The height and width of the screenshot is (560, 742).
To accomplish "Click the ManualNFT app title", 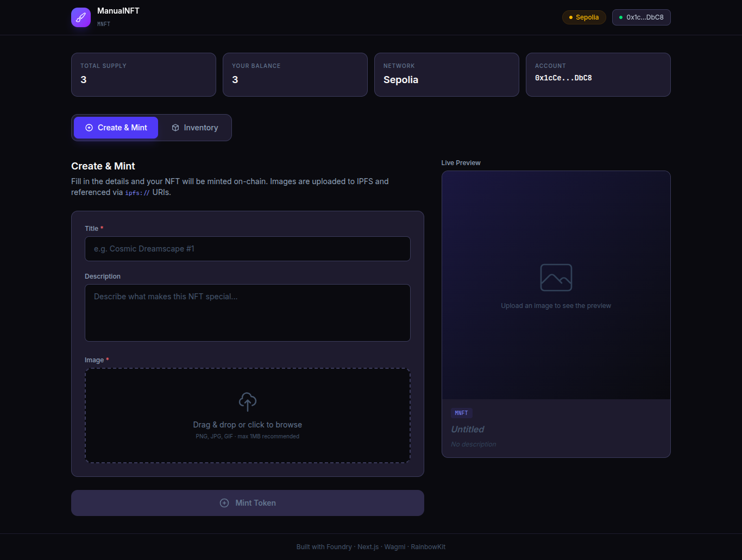I will 118,11.
